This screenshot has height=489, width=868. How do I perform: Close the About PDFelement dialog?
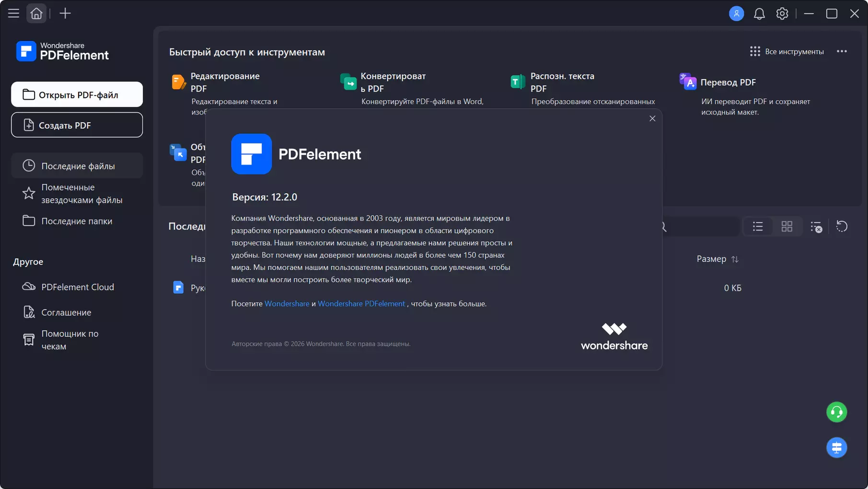click(652, 118)
